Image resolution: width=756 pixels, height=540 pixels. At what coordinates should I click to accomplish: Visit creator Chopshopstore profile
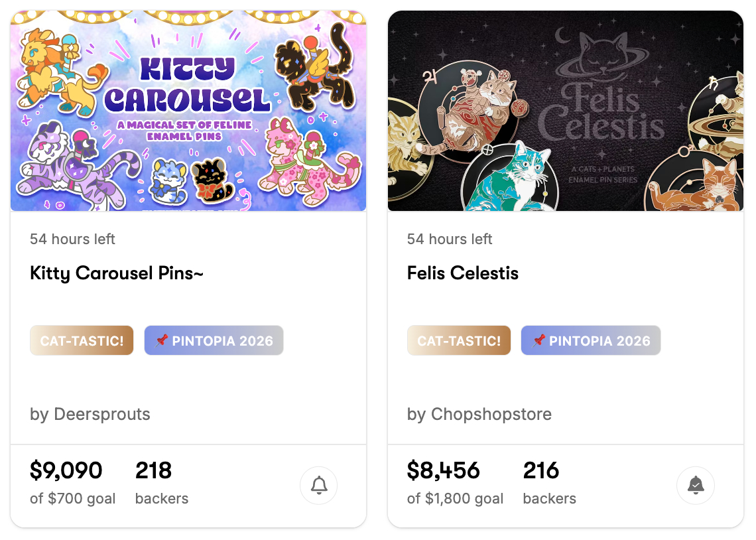tap(479, 415)
